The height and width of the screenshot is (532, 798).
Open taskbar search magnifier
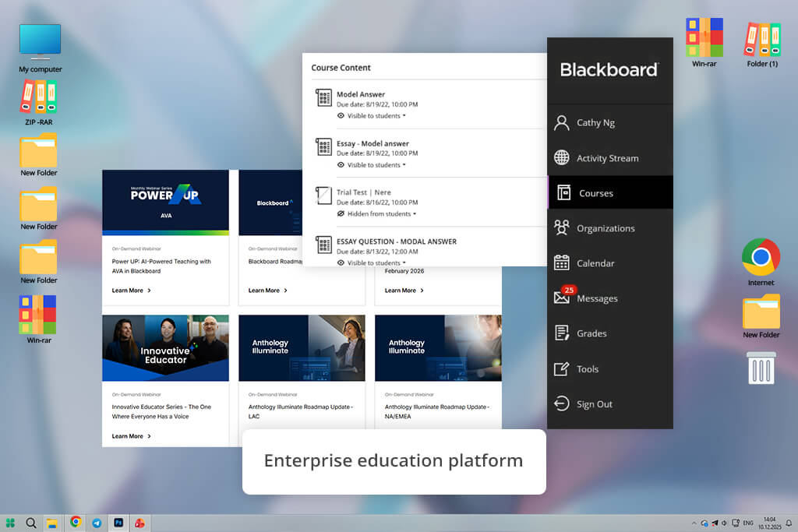(31, 523)
